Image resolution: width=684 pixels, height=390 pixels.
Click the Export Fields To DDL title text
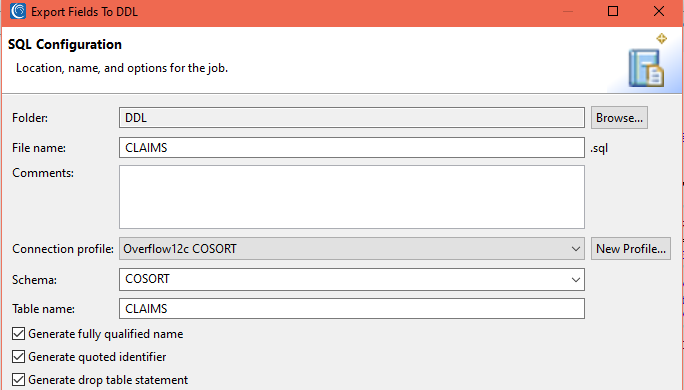pos(85,12)
